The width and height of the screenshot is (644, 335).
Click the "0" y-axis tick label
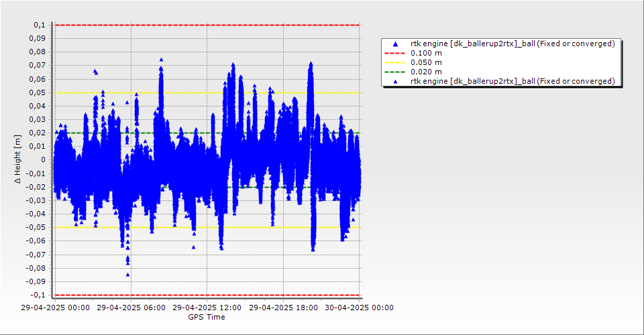44,160
